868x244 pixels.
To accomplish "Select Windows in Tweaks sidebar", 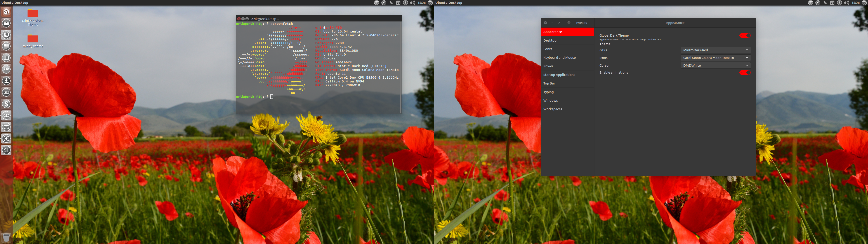I will [567, 101].
